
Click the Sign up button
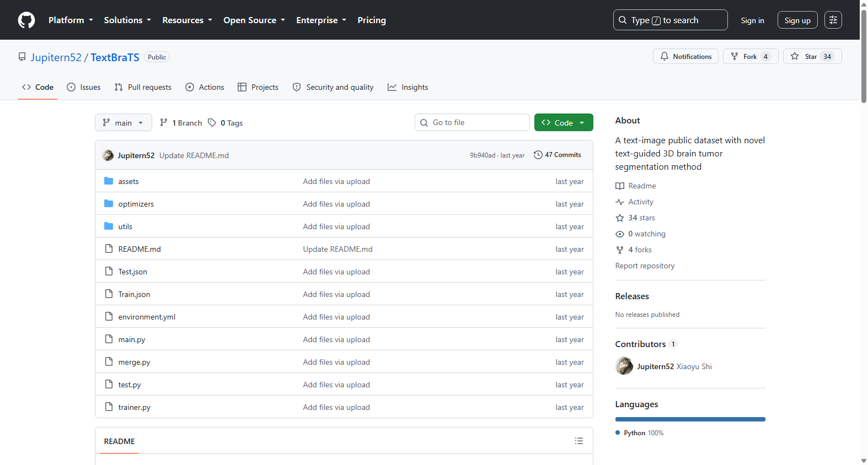pyautogui.click(x=797, y=20)
